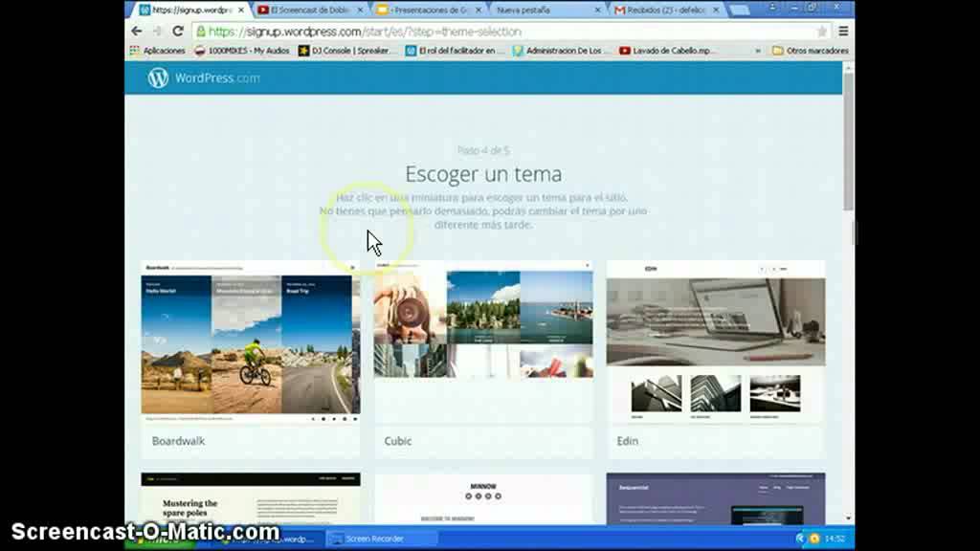The width and height of the screenshot is (980, 551).
Task: Bookmark this page with the star icon
Action: (822, 32)
